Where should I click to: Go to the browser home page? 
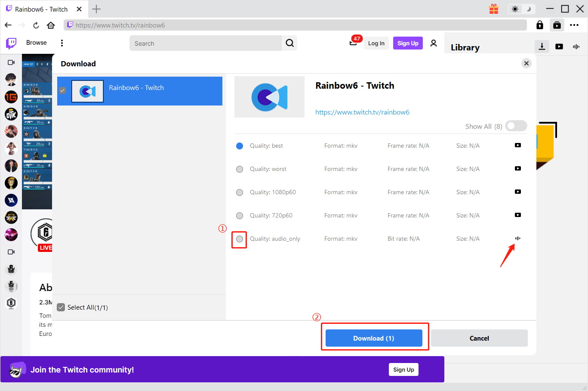(x=51, y=25)
